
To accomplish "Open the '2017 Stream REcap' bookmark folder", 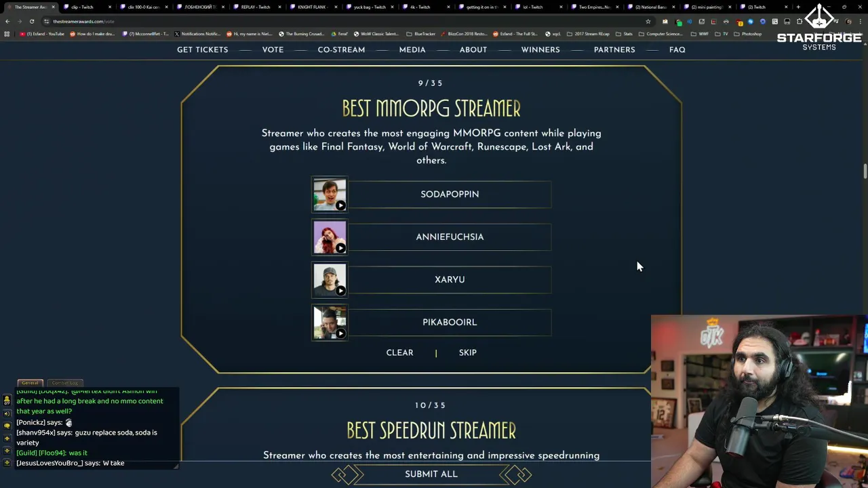I will click(589, 34).
